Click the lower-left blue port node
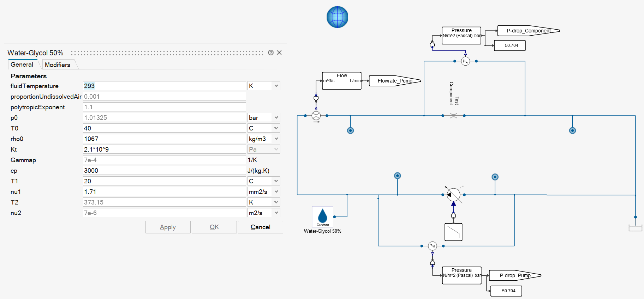644x299 pixels. tap(398, 176)
